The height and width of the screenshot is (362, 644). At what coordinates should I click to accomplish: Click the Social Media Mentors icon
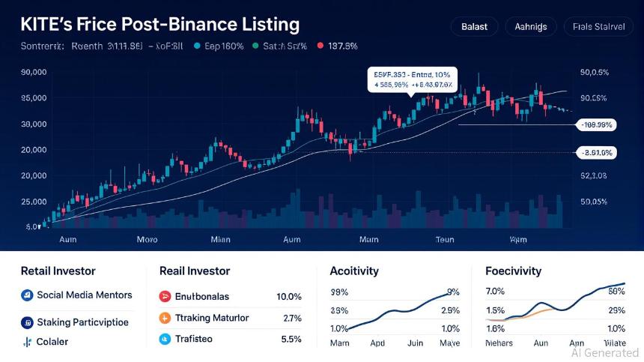point(26,295)
